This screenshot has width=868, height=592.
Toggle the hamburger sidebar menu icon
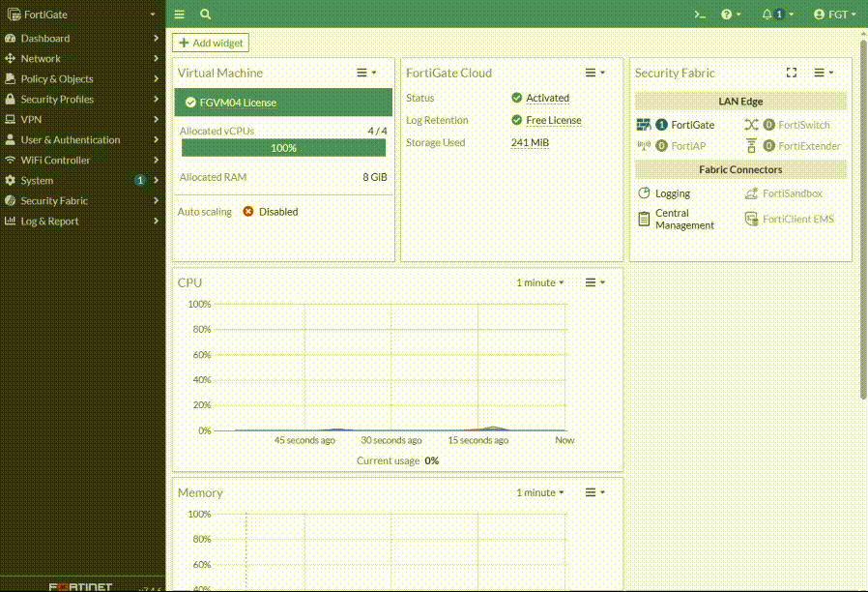click(x=180, y=15)
